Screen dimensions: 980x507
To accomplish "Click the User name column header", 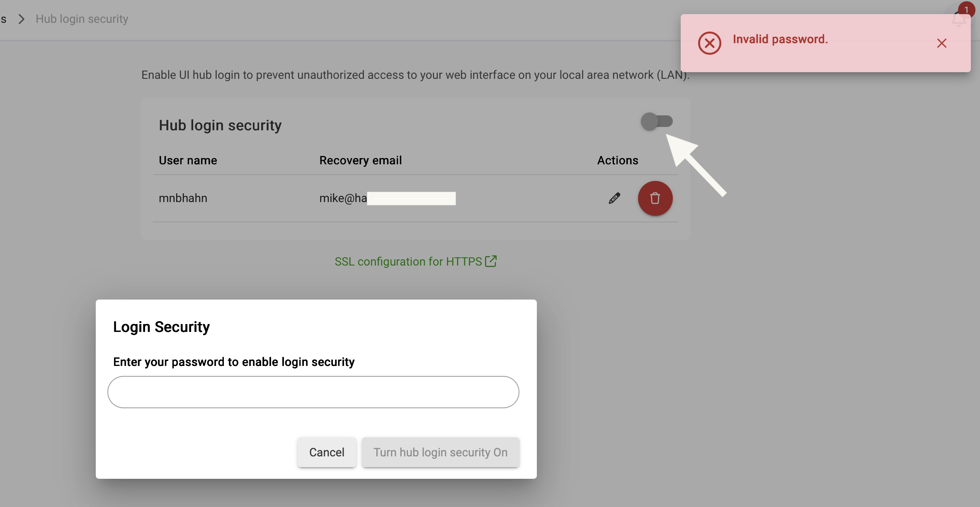I will pos(188,161).
